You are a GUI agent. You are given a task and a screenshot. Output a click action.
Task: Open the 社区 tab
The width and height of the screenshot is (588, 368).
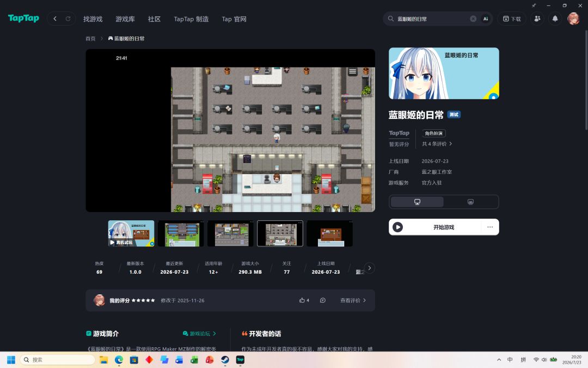(154, 19)
